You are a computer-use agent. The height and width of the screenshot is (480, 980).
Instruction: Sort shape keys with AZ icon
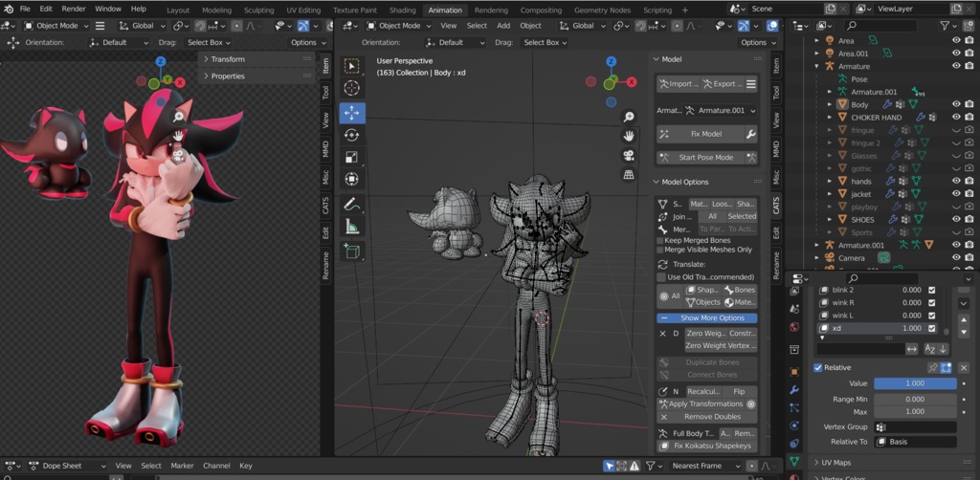(929, 349)
